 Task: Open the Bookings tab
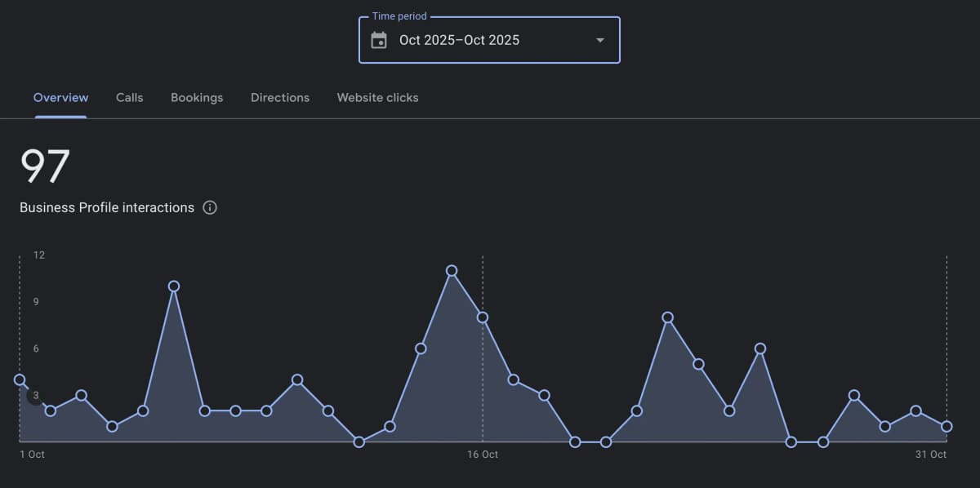[x=196, y=97]
